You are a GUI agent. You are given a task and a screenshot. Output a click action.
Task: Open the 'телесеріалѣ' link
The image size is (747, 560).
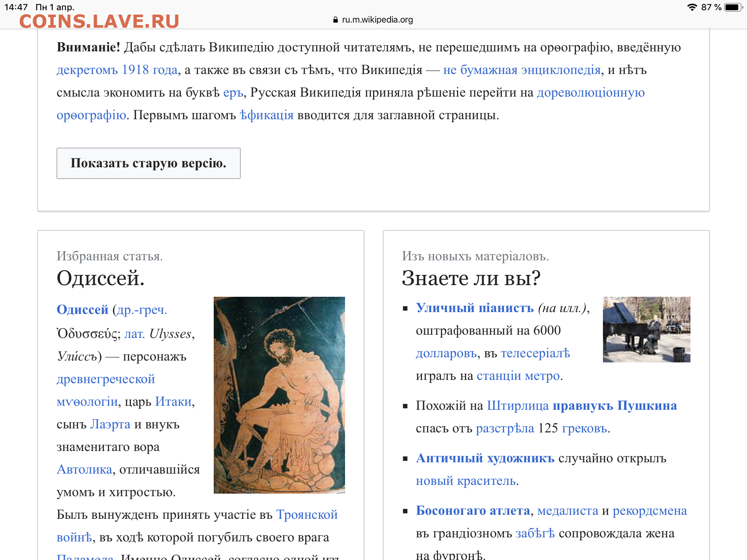(x=535, y=353)
